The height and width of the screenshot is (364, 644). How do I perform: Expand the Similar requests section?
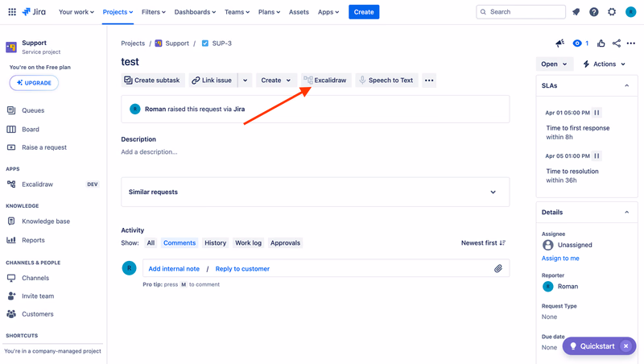(315, 192)
